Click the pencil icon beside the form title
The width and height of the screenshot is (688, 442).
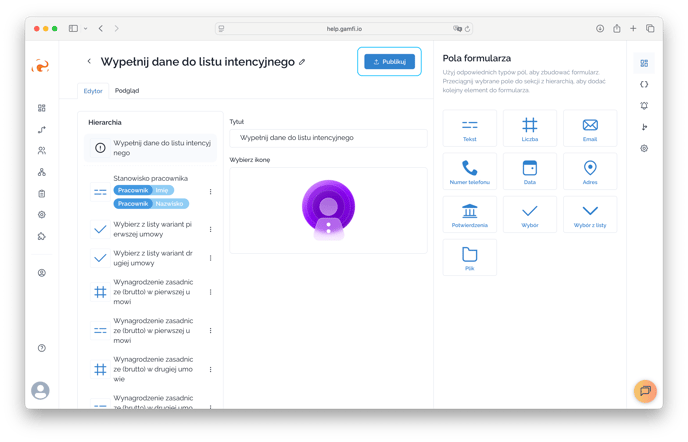(x=303, y=62)
